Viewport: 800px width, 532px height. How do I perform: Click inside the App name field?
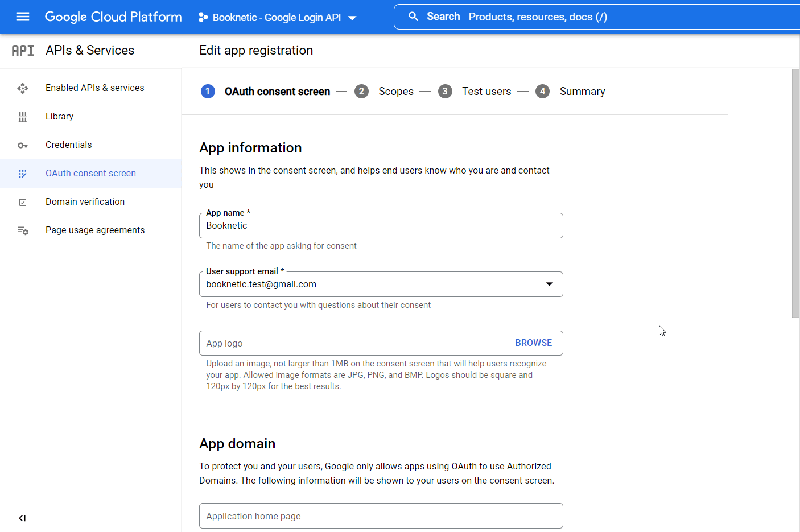coord(381,226)
